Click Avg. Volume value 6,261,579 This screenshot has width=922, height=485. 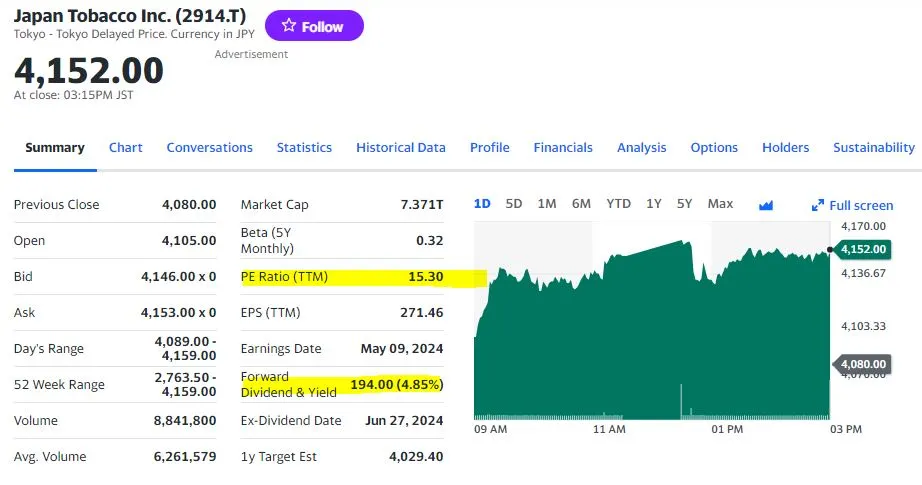185,456
